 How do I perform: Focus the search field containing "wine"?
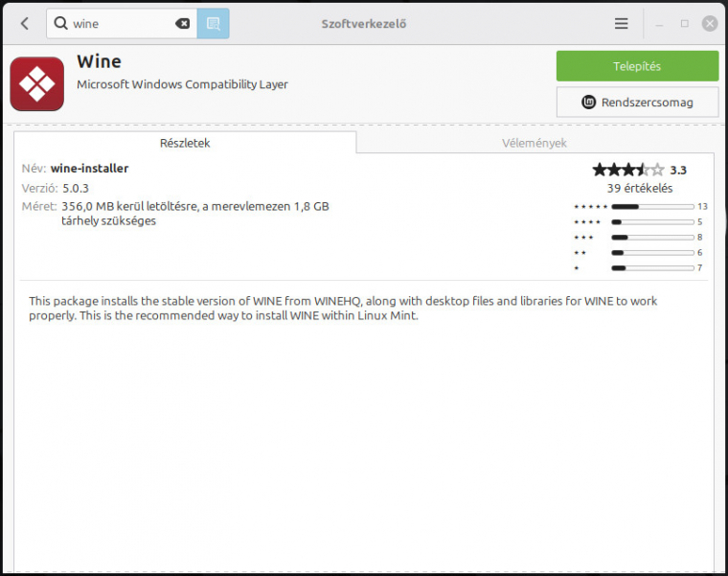pyautogui.click(x=120, y=23)
